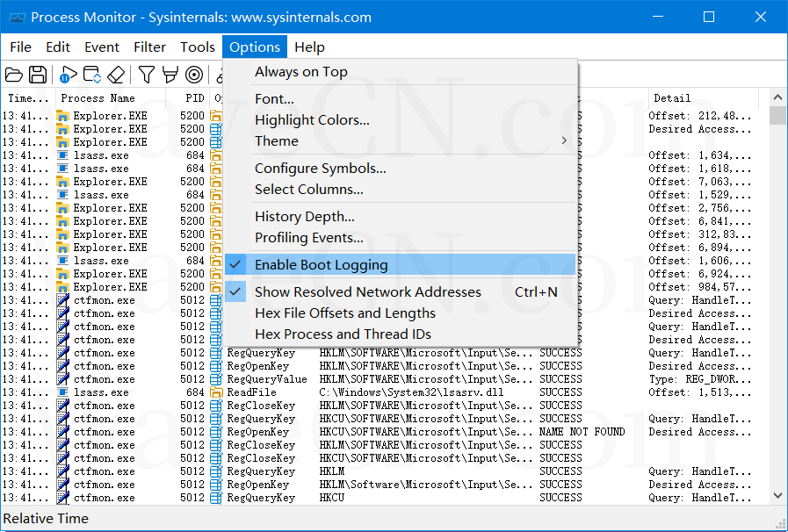Select Configure Symbols... menu entry
788x532 pixels.
[x=400, y=169]
